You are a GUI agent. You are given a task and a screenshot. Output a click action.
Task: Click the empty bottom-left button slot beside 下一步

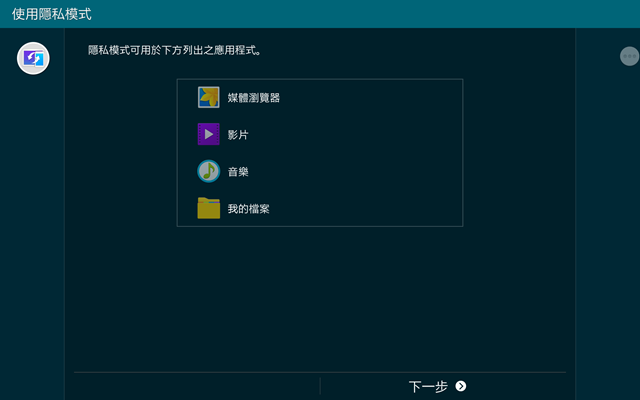click(197, 386)
